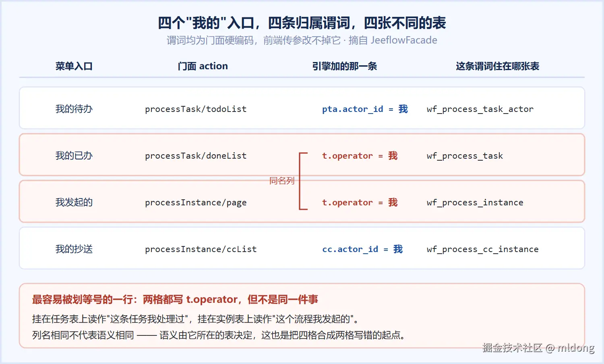Click the wf_process_task_actor table name

tap(480, 109)
